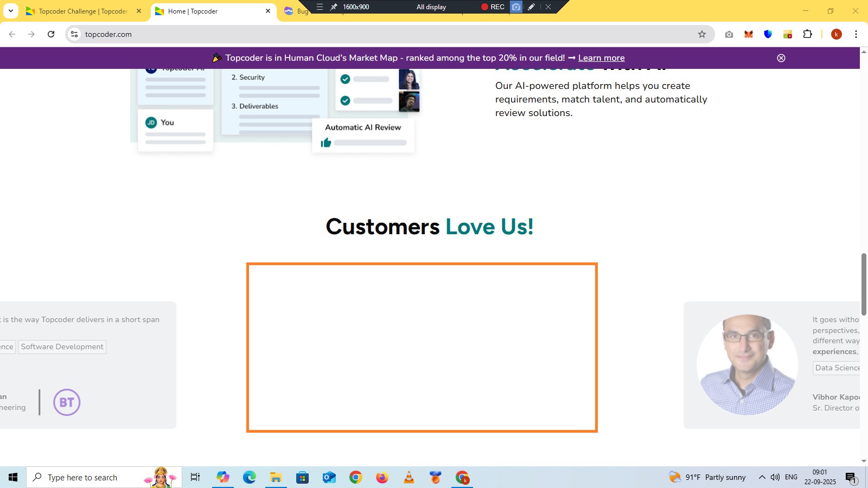The image size is (868, 488).
Task: View site information icon in address bar
Action: tap(74, 34)
